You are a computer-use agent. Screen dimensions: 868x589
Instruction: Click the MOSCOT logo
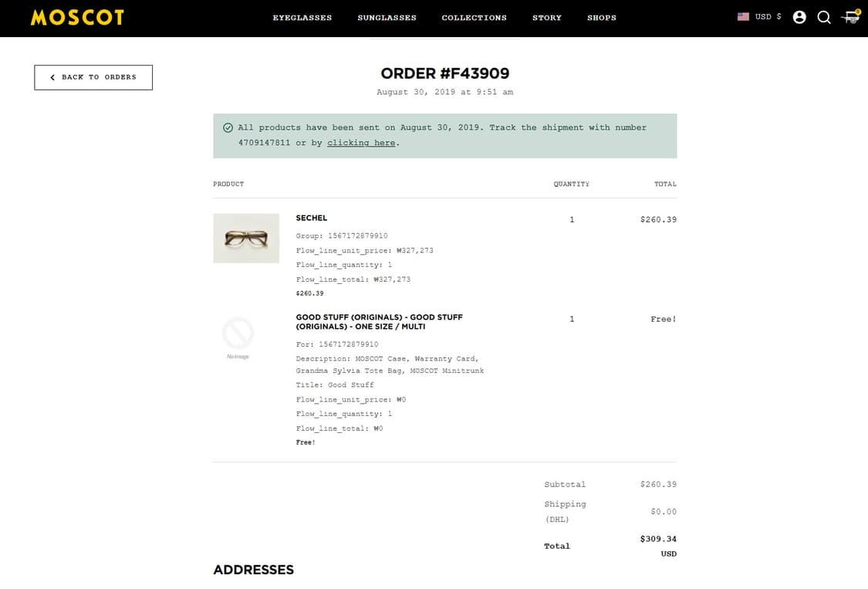[77, 17]
